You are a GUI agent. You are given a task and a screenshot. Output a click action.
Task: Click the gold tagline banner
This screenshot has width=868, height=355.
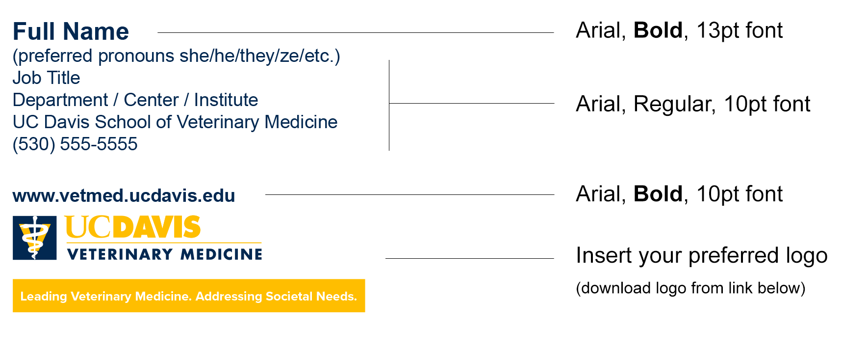(x=189, y=296)
